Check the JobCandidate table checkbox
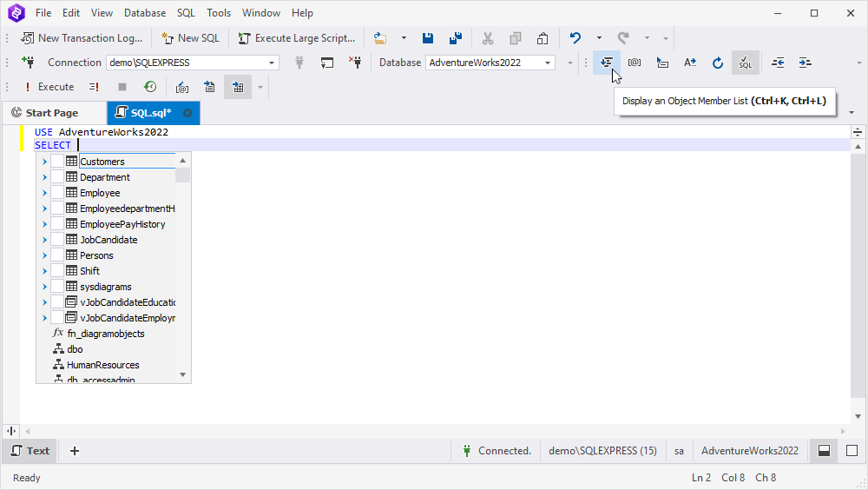This screenshot has height=490, width=868. pos(57,240)
